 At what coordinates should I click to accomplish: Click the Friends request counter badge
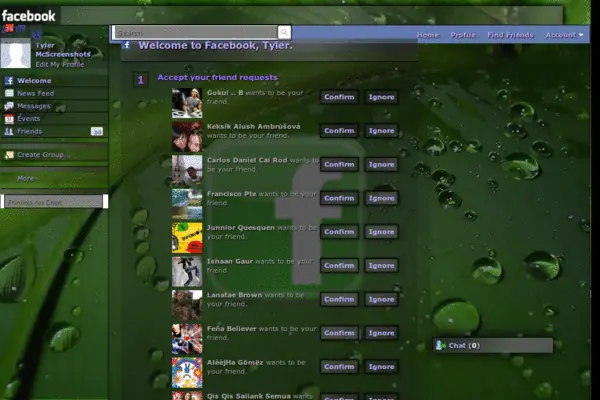97,131
